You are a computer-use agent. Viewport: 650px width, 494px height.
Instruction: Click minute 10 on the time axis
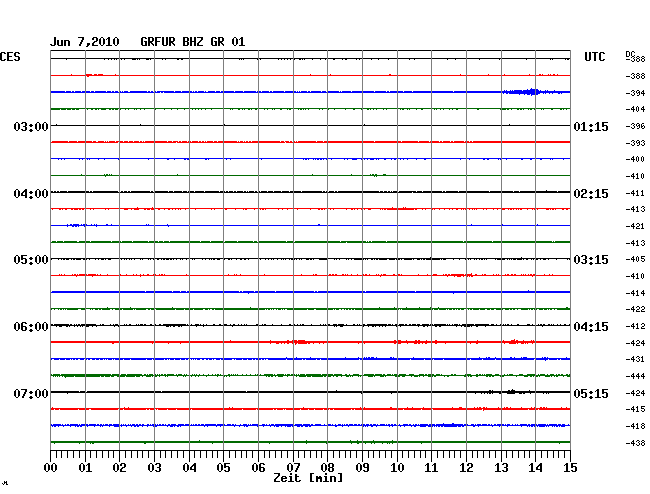click(x=397, y=468)
